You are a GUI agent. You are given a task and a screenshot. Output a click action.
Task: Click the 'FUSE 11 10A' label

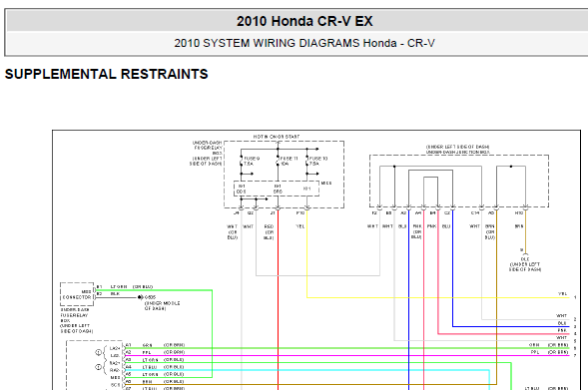click(x=289, y=162)
